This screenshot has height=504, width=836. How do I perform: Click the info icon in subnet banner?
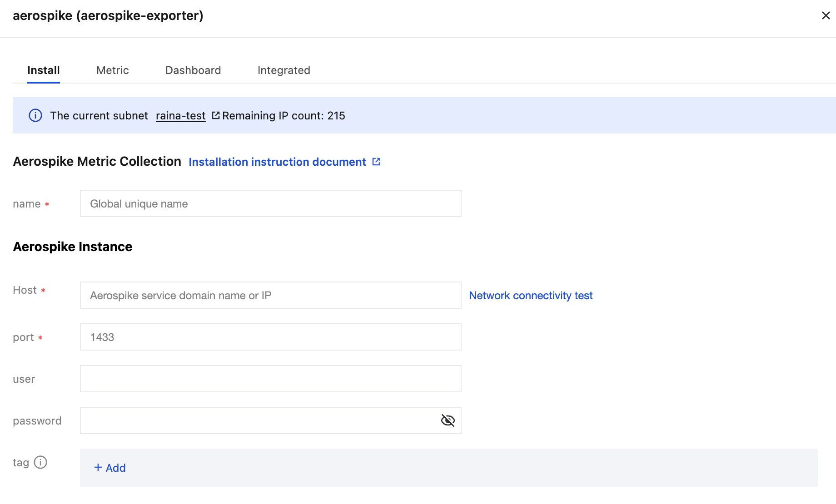pyautogui.click(x=35, y=116)
